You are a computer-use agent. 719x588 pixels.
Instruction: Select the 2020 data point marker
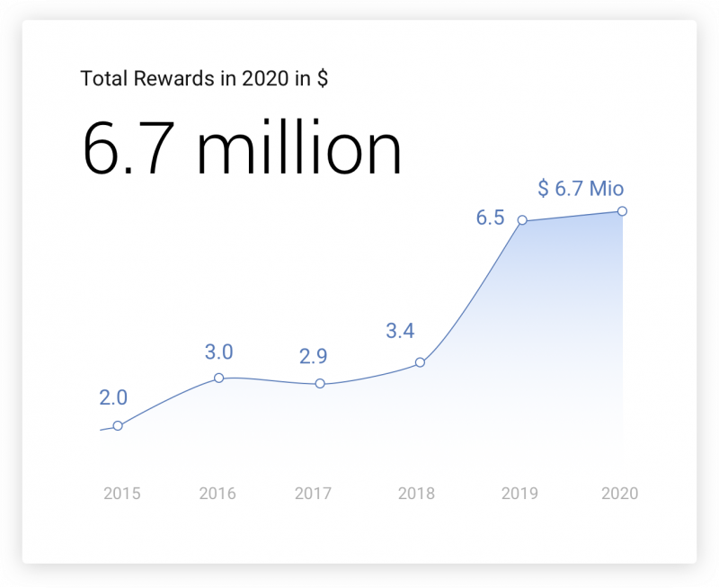click(622, 211)
